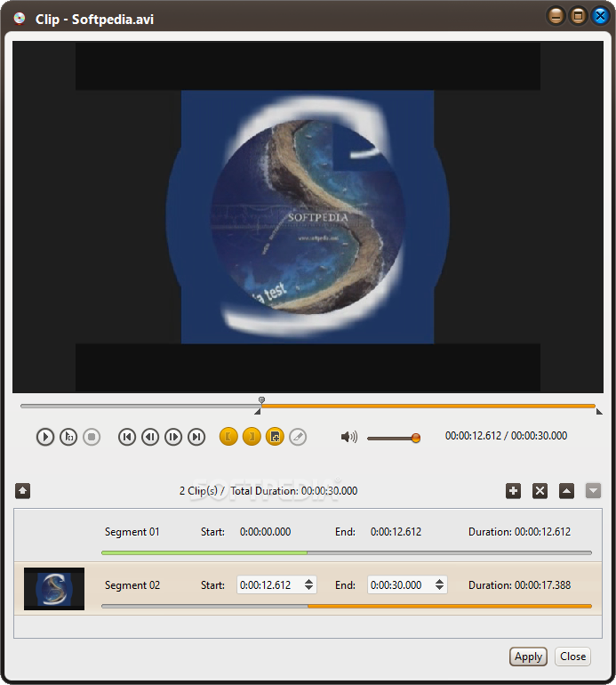Viewport: 616px width, 685px height.
Task: Increase the Segment 02 End time
Action: [440, 581]
